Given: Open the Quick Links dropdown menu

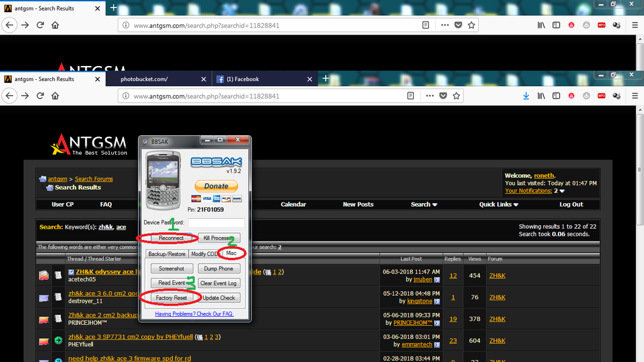Looking at the screenshot, I should pos(499,204).
